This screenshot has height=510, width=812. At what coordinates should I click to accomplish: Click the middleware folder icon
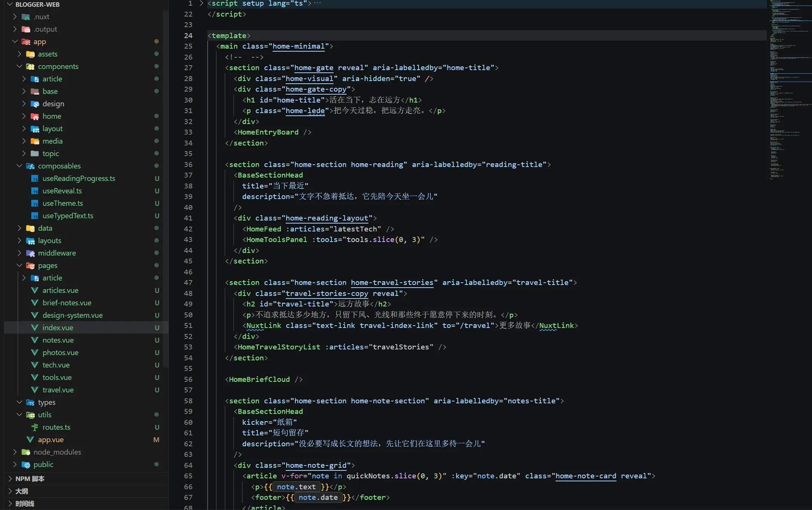click(31, 253)
